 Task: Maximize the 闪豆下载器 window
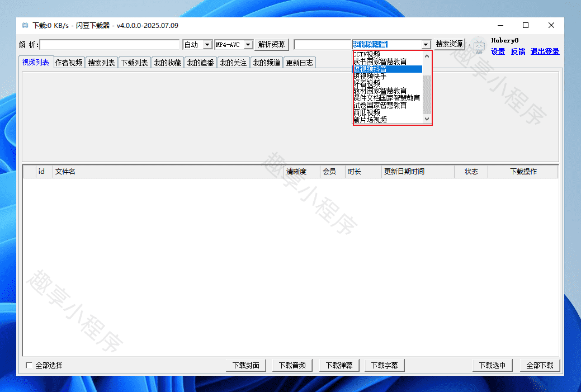(526, 25)
